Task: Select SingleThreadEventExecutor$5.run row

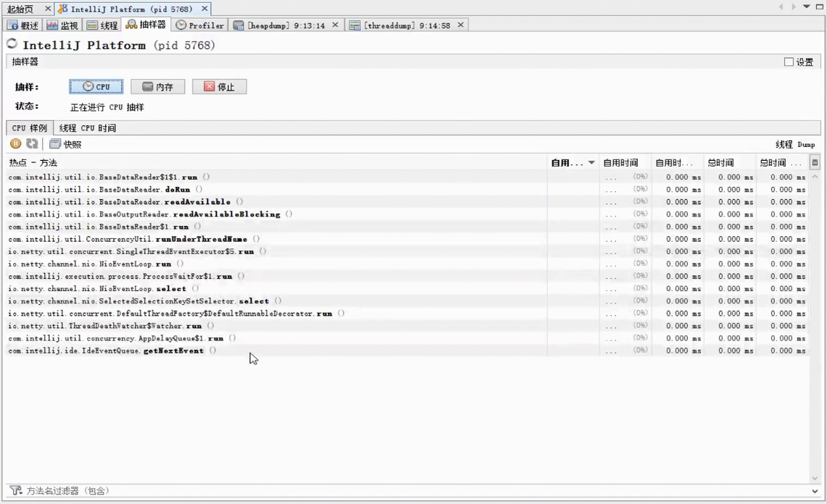Action: coord(408,251)
